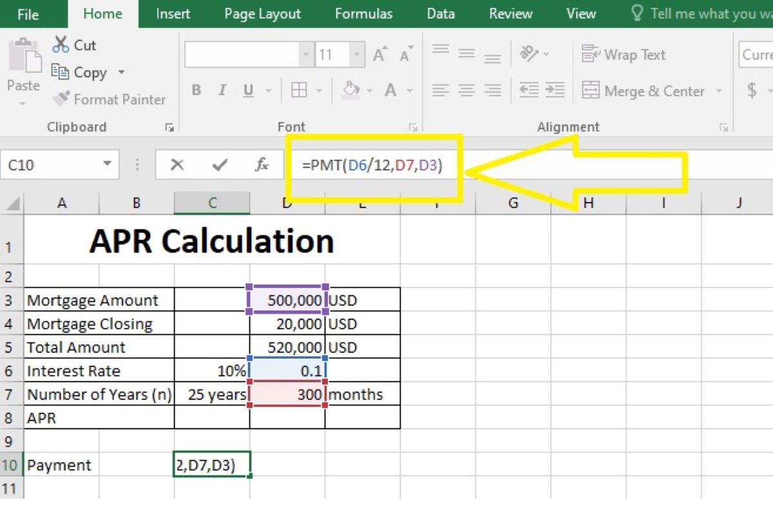The height and width of the screenshot is (532, 773).
Task: Confirm formula with the checkmark Enter icon
Action: 220,166
